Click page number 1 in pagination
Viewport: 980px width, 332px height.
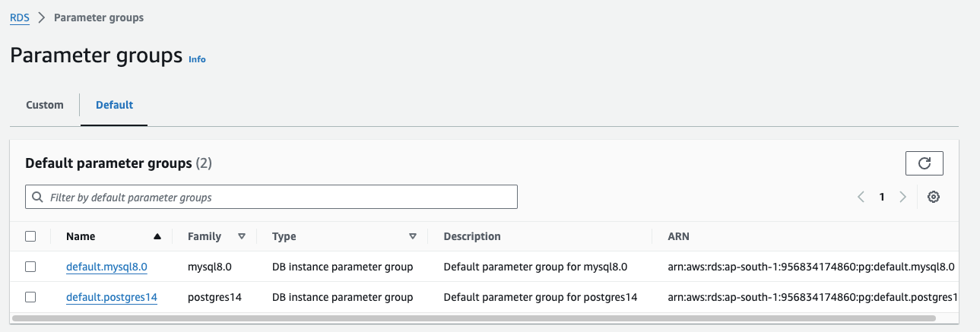[x=882, y=197]
